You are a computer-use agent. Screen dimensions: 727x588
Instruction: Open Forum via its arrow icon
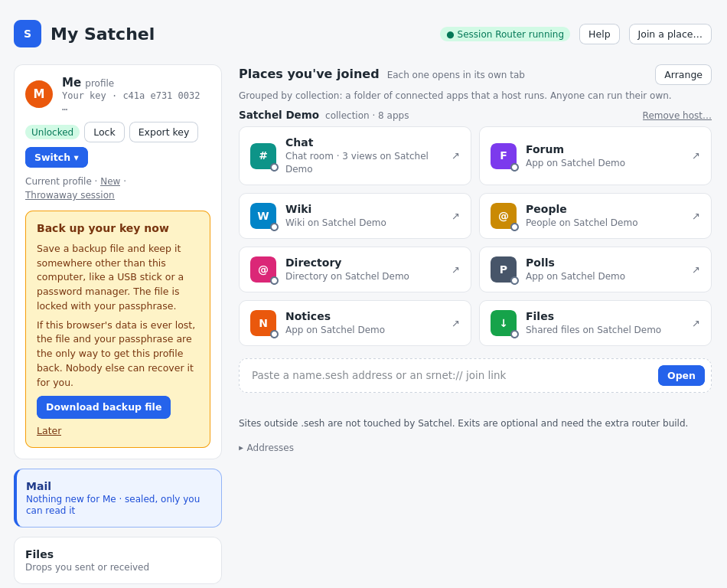tap(696, 156)
